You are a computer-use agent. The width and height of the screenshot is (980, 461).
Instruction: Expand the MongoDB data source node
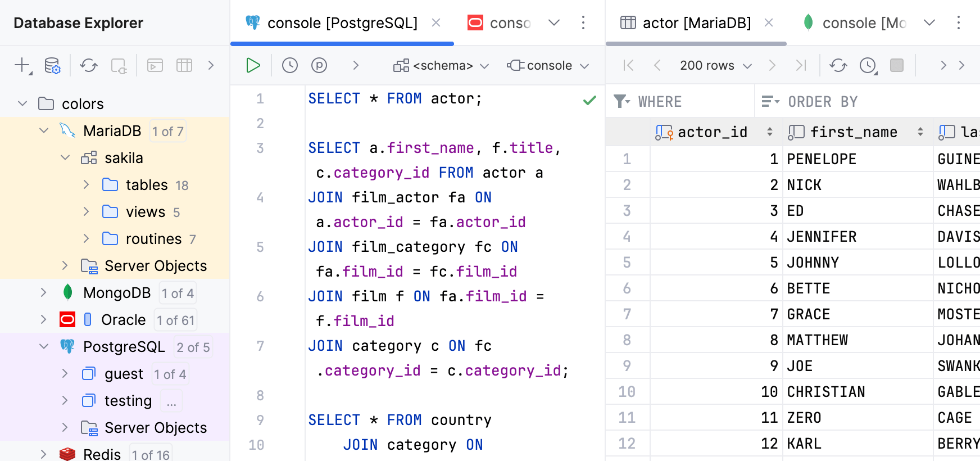click(x=44, y=292)
